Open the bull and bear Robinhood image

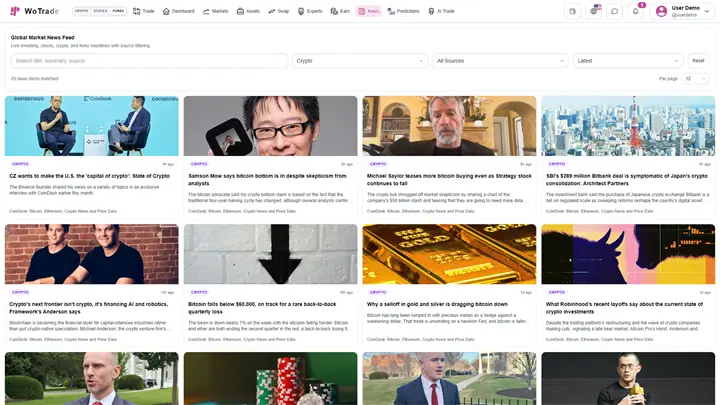point(628,254)
